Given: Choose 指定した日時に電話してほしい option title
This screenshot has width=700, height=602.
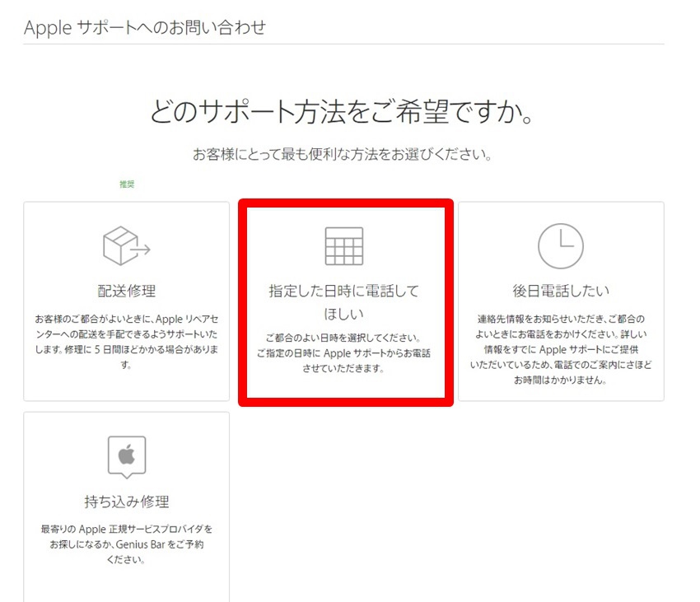Looking at the screenshot, I should click(x=343, y=302).
